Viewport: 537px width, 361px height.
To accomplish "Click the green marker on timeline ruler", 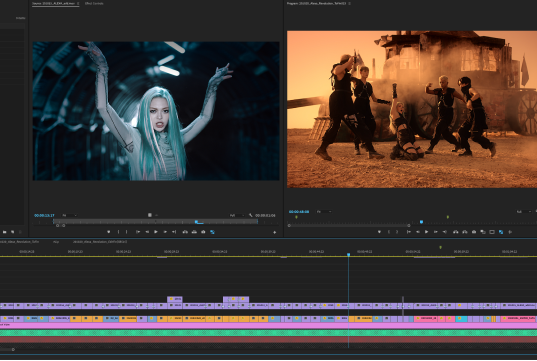I will tap(441, 247).
